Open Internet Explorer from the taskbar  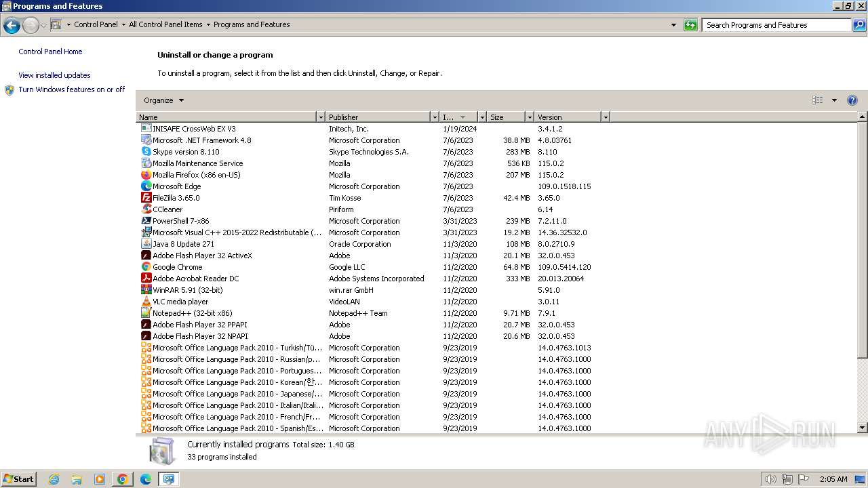point(54,479)
